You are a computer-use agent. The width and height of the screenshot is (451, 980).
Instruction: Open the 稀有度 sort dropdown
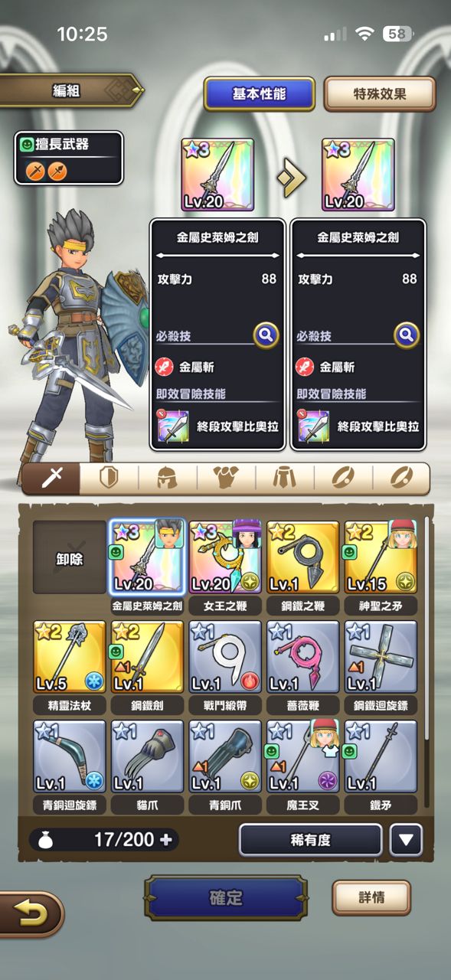(x=311, y=840)
